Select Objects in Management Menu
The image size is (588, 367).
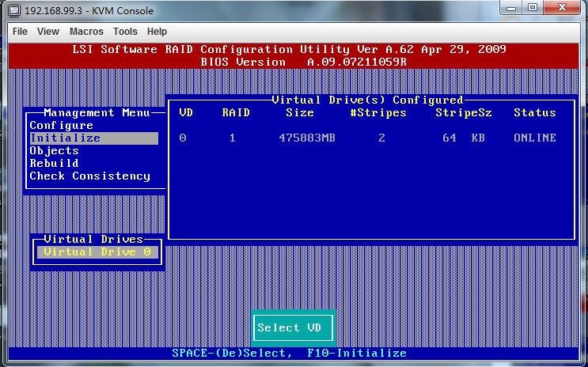tap(55, 151)
